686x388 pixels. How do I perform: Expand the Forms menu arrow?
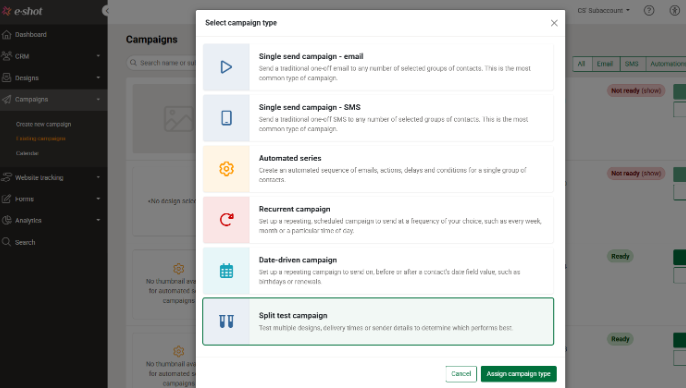pyautogui.click(x=98, y=199)
